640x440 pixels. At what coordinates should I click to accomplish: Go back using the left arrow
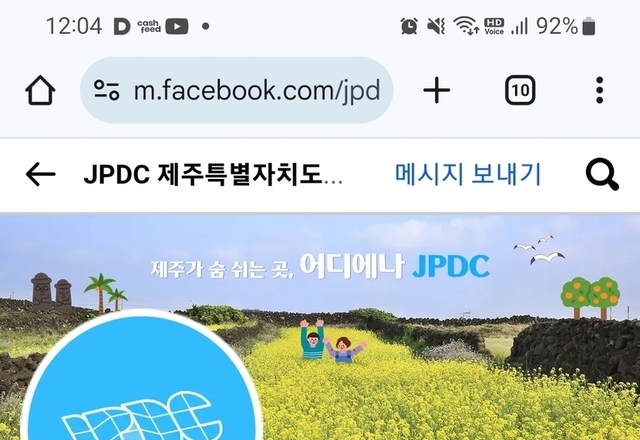(40, 174)
